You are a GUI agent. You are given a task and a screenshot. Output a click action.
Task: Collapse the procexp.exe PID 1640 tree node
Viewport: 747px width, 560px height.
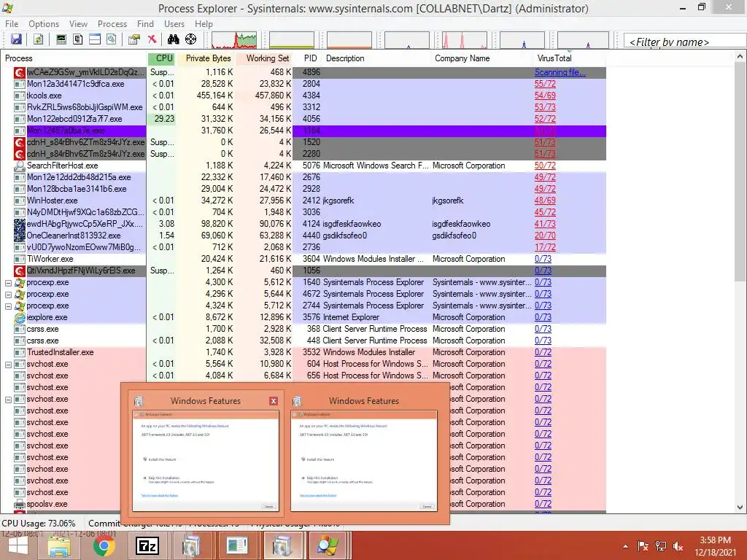(8, 283)
